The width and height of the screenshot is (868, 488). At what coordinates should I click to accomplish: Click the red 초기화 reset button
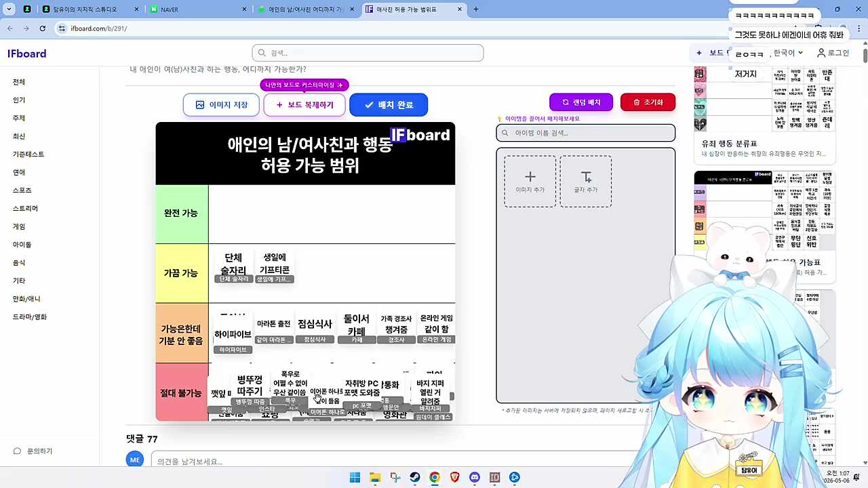[648, 102]
